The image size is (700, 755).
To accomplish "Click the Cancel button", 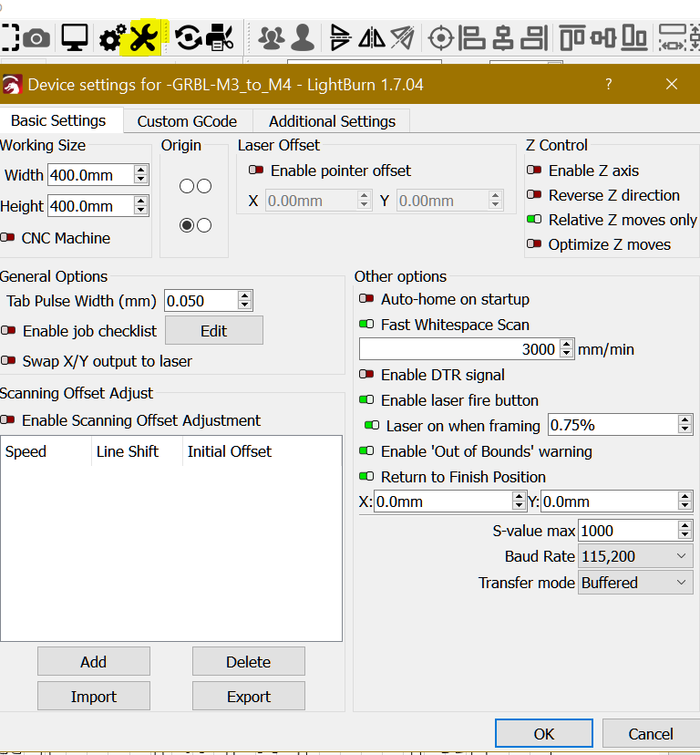I will click(651, 733).
